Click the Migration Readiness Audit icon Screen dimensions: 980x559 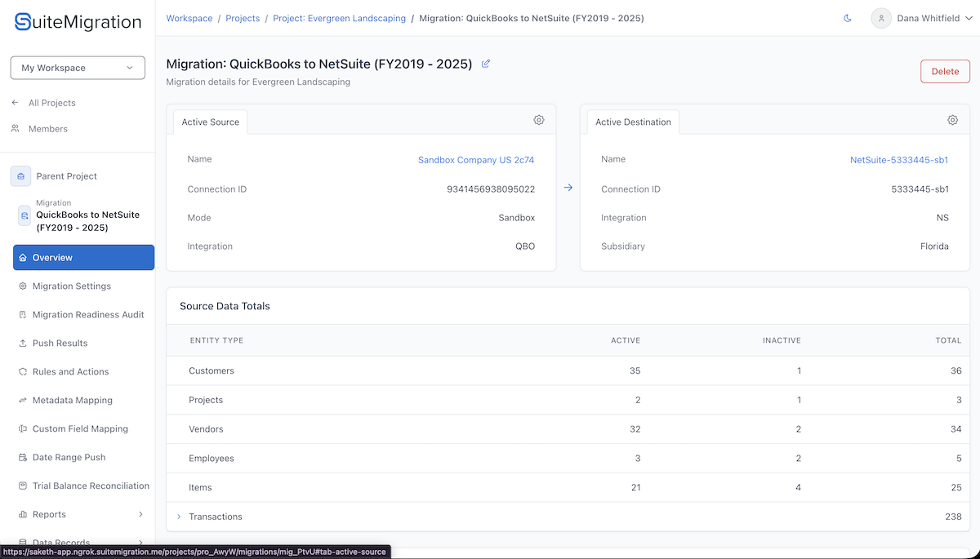[23, 315]
